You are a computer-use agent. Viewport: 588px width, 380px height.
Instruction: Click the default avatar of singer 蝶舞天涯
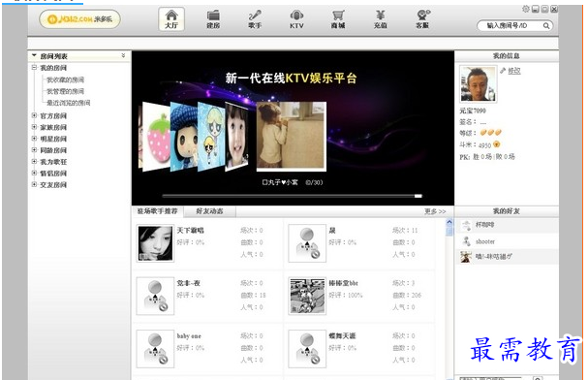pyautogui.click(x=307, y=349)
